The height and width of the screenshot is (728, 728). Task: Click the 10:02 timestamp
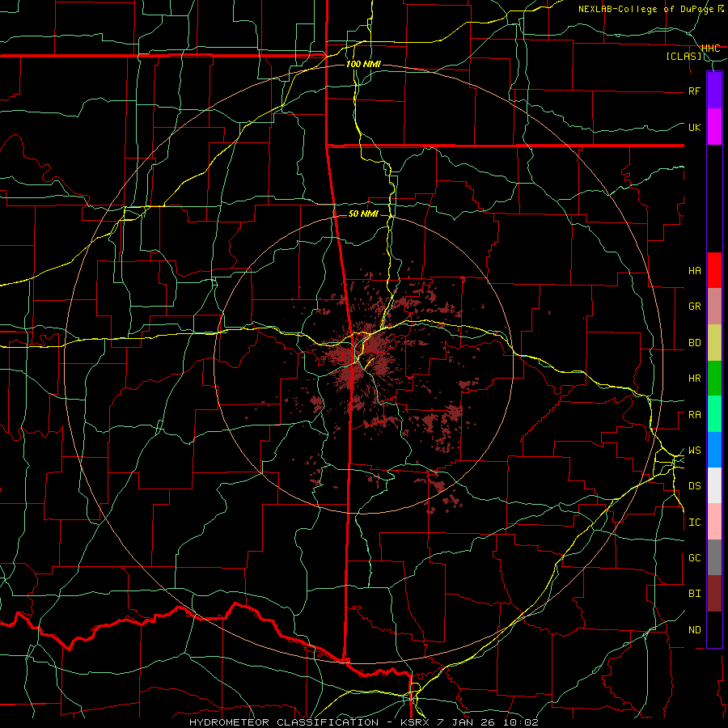(x=519, y=722)
